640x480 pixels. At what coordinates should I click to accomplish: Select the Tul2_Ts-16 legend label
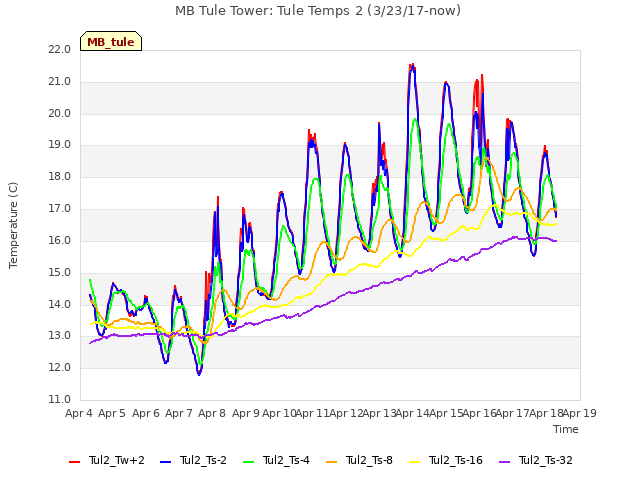[456, 461]
